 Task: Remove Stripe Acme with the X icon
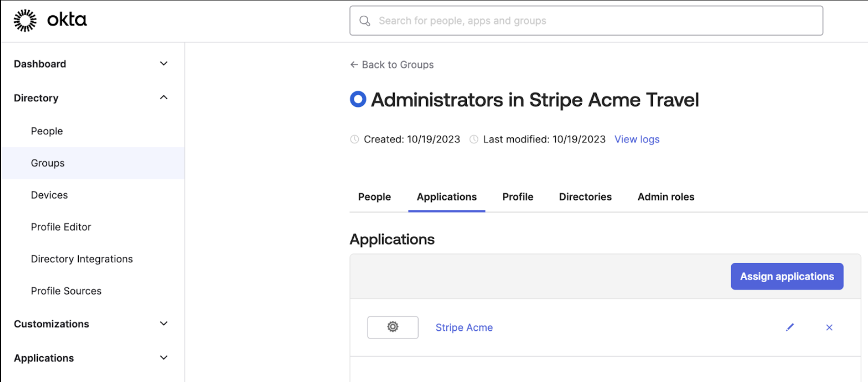[829, 327]
